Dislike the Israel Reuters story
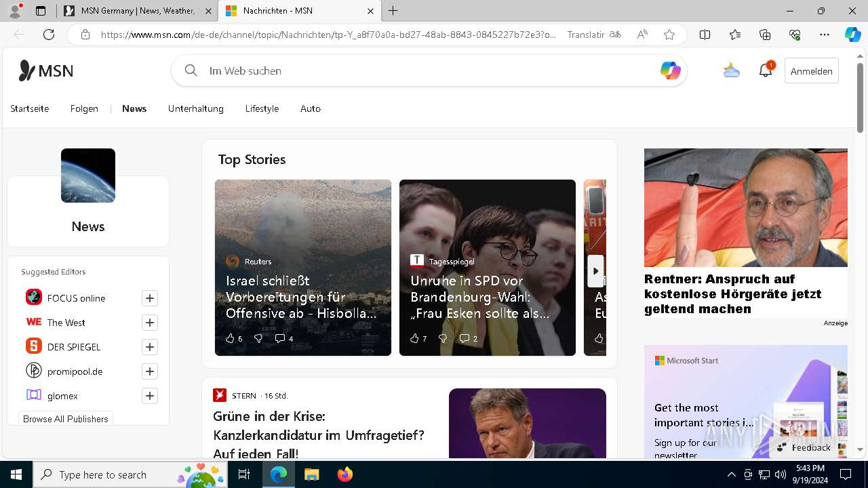Image resolution: width=868 pixels, height=488 pixels. [x=258, y=338]
